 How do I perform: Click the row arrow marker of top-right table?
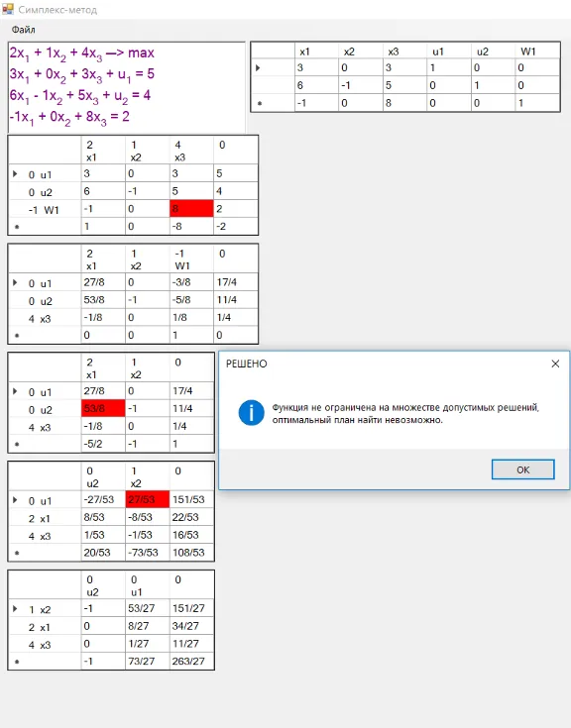(259, 68)
